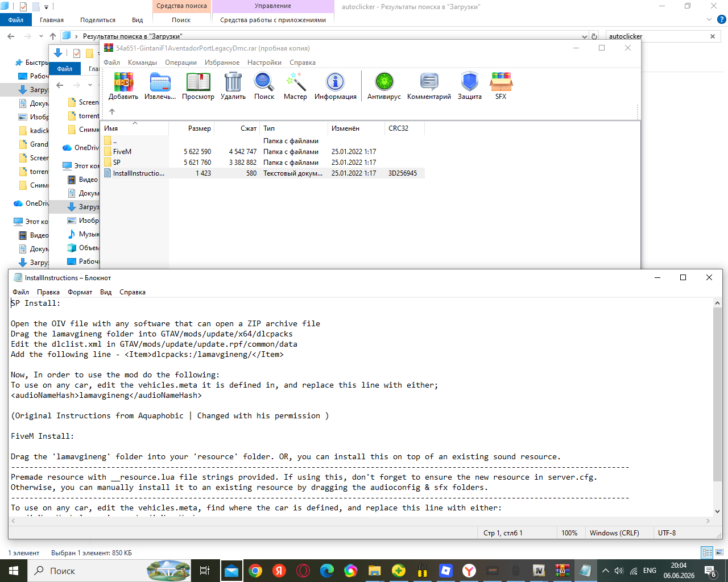Open the notification center icon
This screenshot has height=582, width=728.
coord(710,571)
